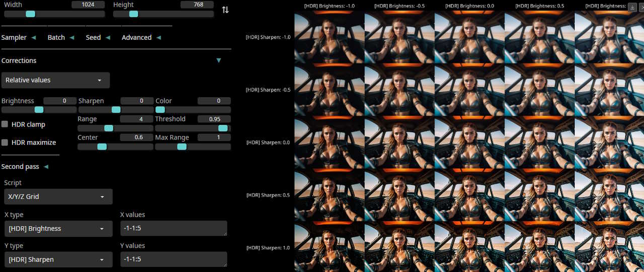Expand the Sampler section

click(x=19, y=38)
